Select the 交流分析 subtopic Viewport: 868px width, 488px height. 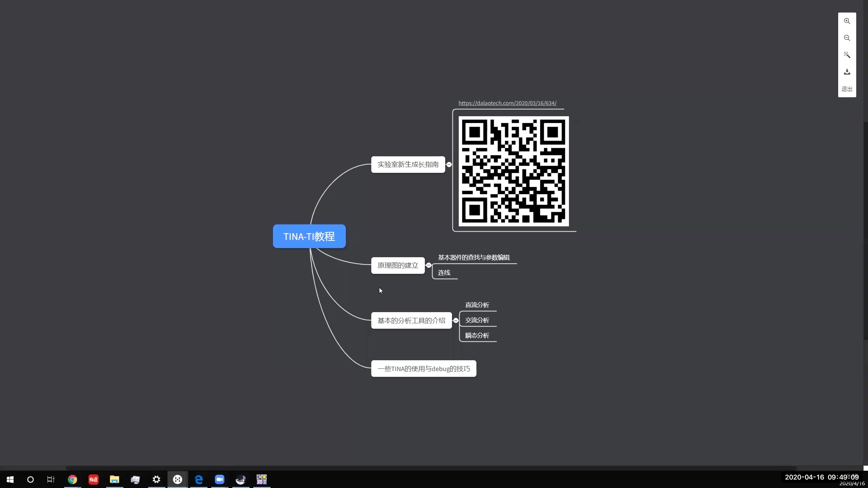click(x=477, y=320)
